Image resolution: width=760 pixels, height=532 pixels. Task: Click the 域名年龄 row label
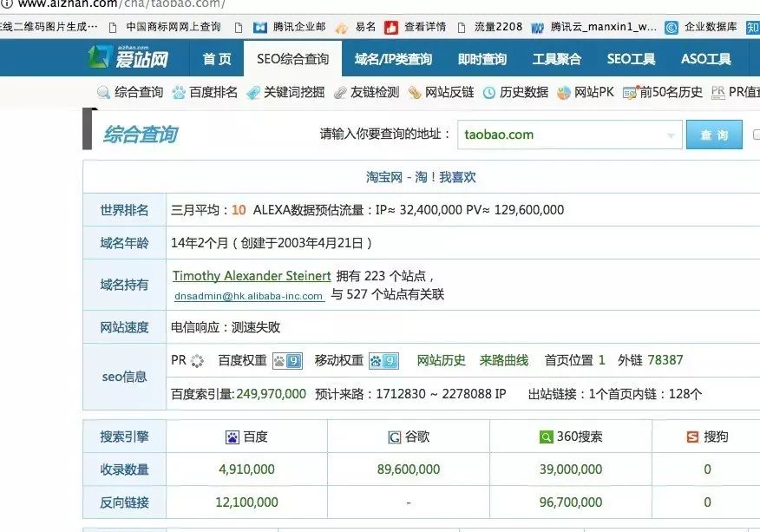click(x=125, y=243)
